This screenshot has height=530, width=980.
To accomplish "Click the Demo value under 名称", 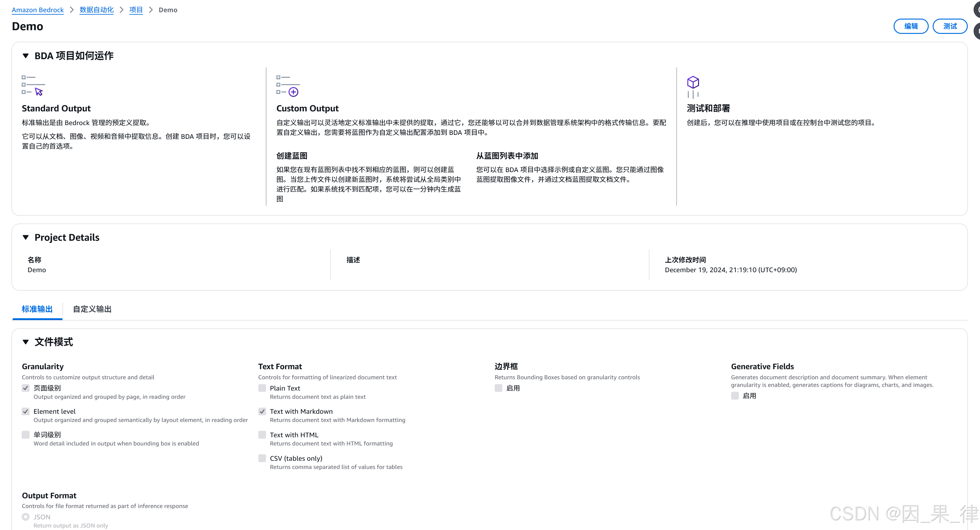I will (x=37, y=270).
